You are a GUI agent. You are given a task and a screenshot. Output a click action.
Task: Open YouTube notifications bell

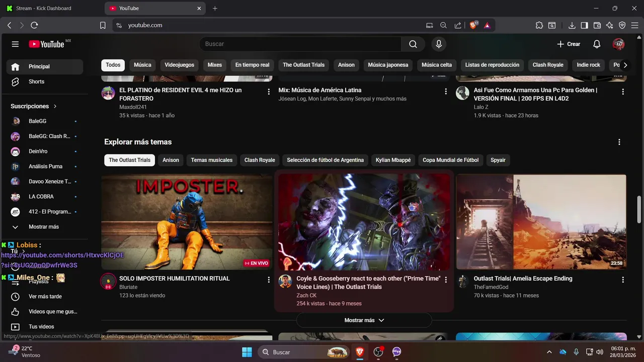click(597, 44)
